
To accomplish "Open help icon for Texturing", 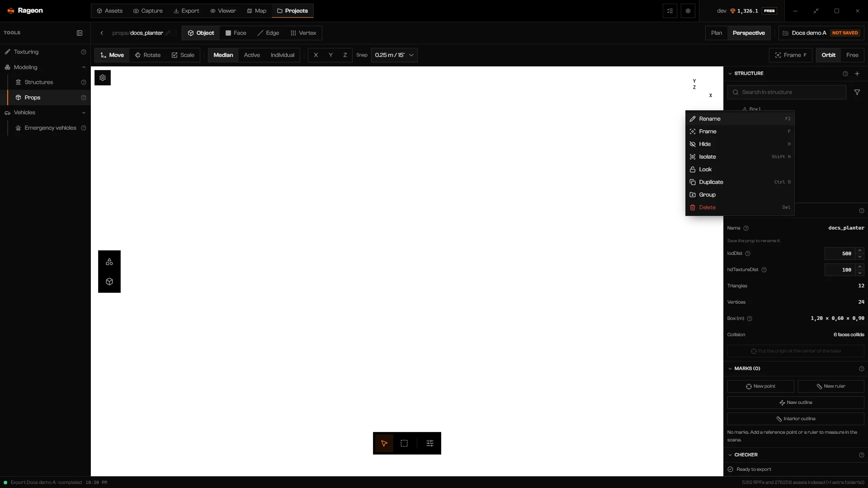I will click(84, 52).
